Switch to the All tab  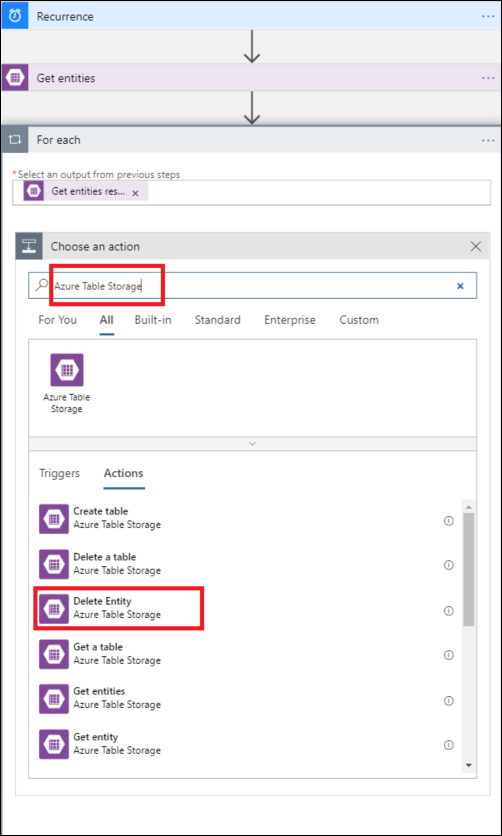[106, 320]
